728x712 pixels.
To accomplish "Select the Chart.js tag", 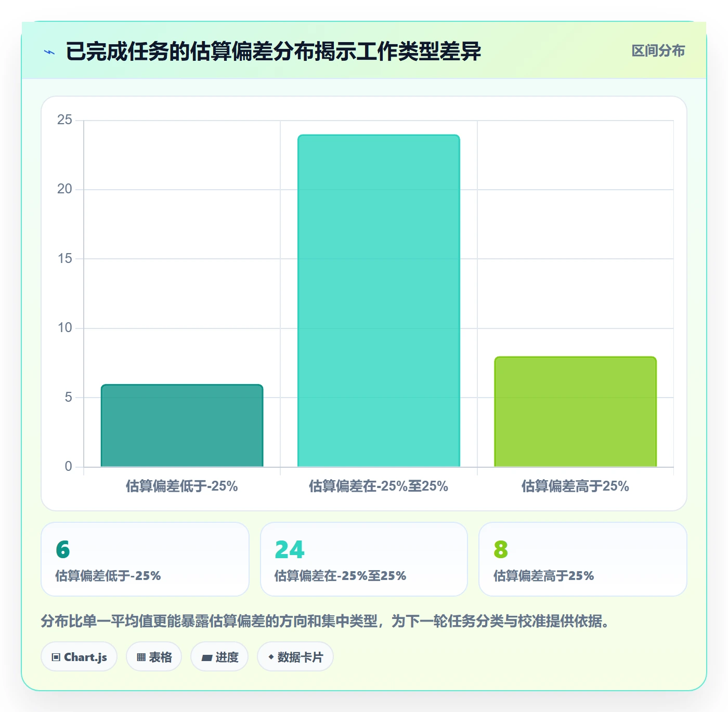I will click(x=79, y=657).
